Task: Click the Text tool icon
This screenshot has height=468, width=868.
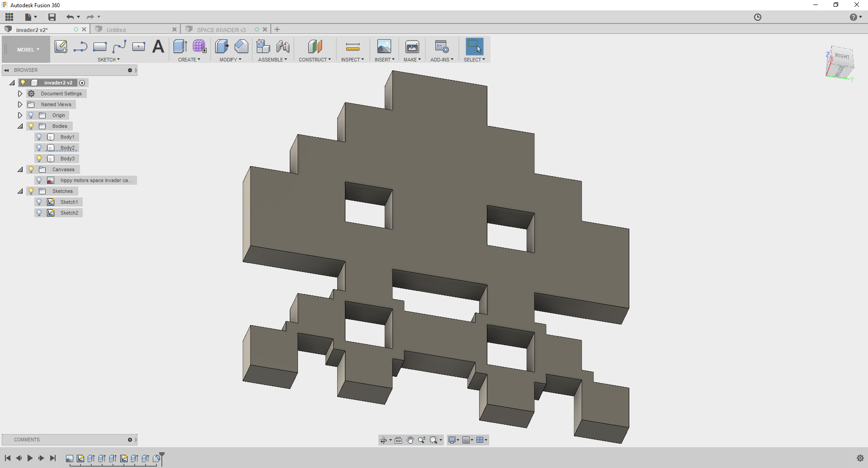Action: (x=158, y=47)
